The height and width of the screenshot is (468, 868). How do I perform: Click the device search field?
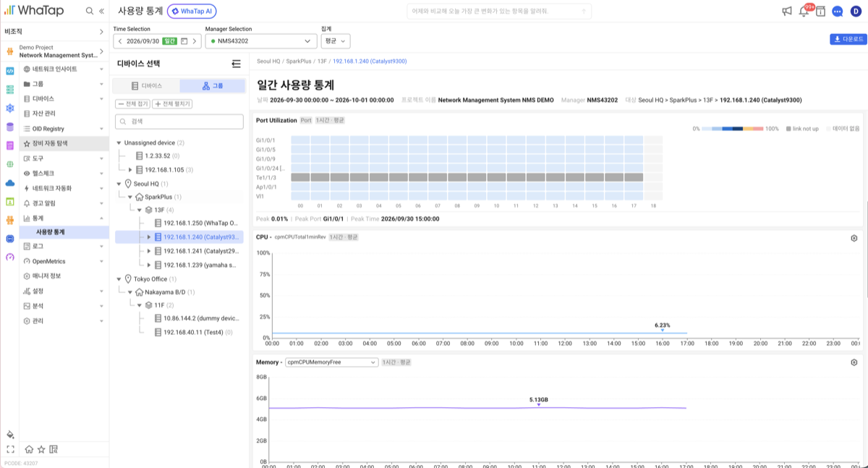tap(179, 122)
